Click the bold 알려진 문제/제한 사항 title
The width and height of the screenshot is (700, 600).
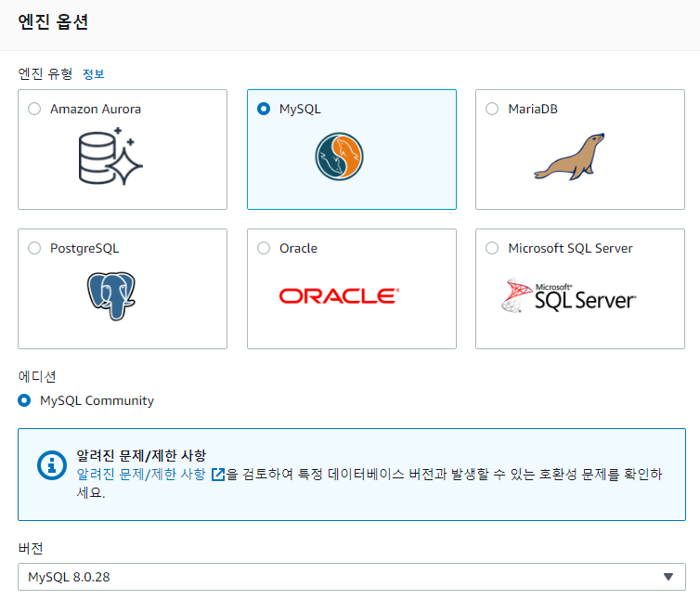point(141,455)
